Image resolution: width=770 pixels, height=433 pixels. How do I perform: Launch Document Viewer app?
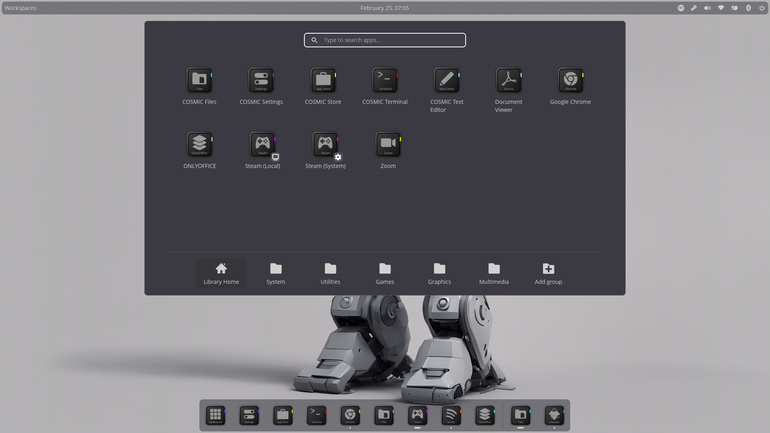(x=509, y=90)
